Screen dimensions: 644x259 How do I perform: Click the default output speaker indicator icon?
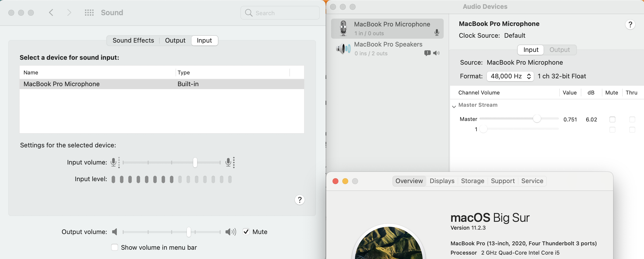pyautogui.click(x=436, y=53)
